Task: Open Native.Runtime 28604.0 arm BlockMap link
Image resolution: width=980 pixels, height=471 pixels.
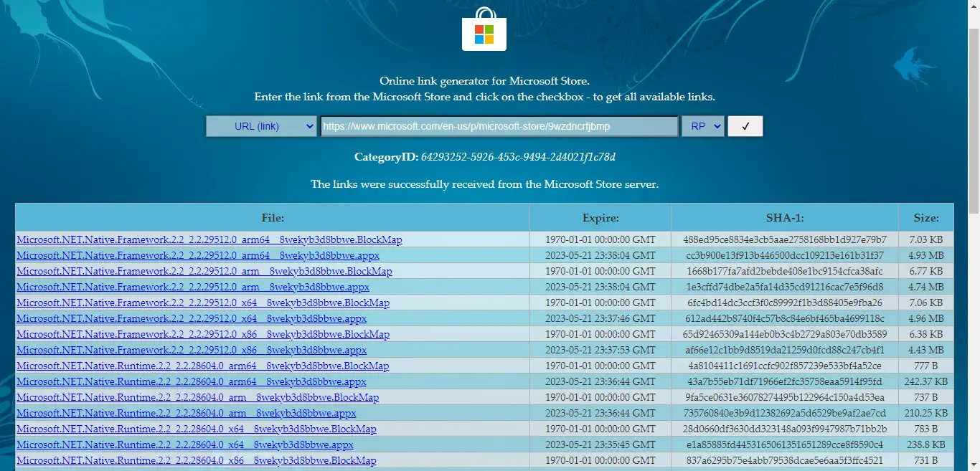Action: click(198, 397)
